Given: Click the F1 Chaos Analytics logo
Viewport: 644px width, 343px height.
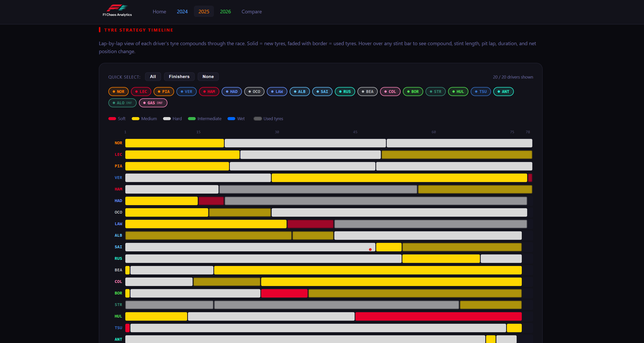Looking at the screenshot, I should 117,10.
